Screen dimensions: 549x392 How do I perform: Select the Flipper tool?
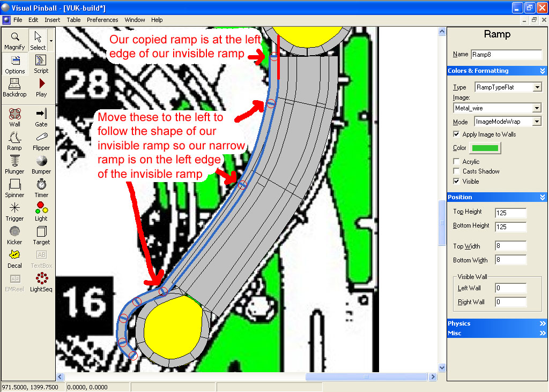click(41, 141)
